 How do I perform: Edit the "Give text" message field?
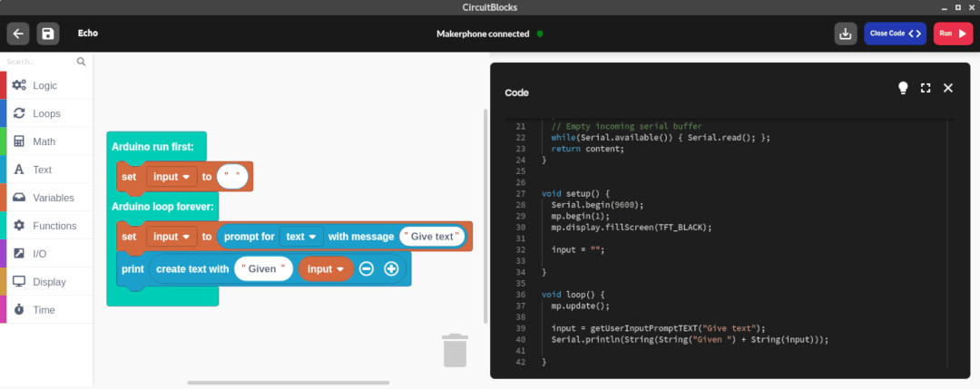point(433,237)
